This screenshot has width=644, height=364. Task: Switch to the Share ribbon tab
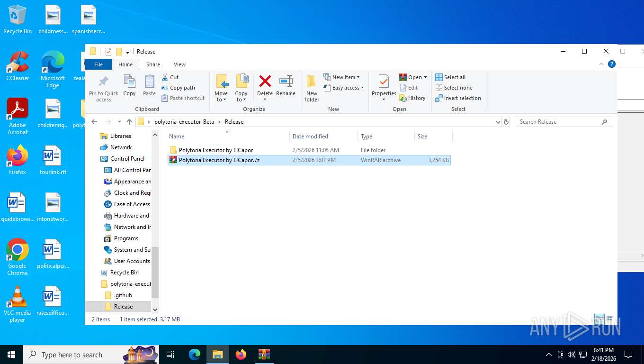[x=153, y=64]
